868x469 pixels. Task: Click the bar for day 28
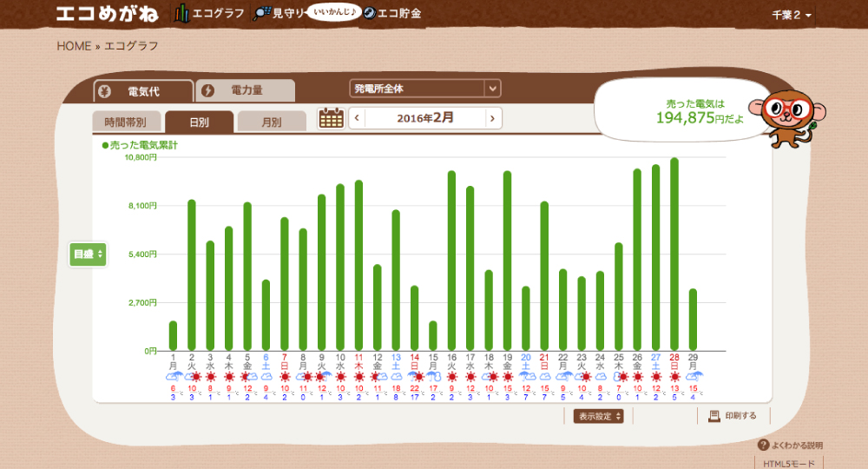coord(674,254)
